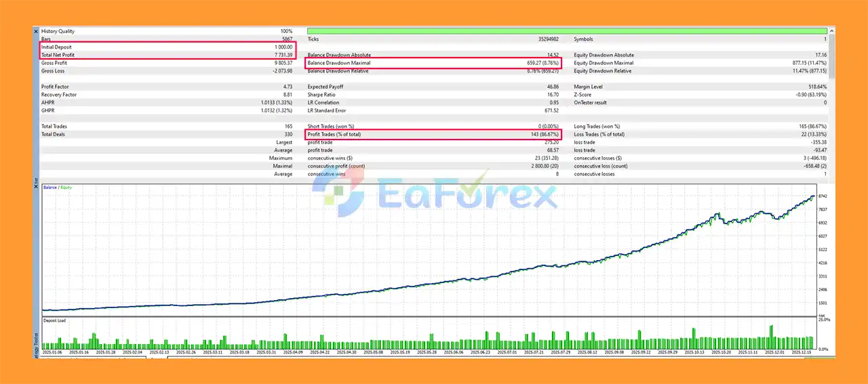Select the Sharpe Ratio row
The height and width of the screenshot is (384, 868).
(434, 95)
